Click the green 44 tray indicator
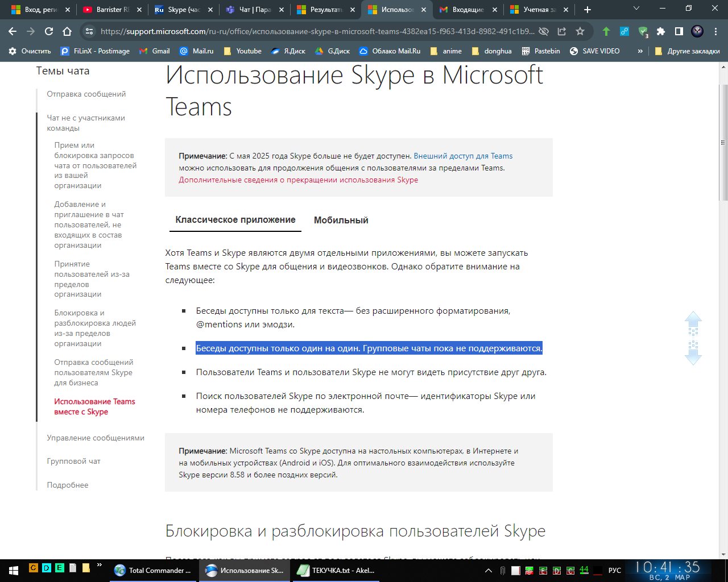 584,569
